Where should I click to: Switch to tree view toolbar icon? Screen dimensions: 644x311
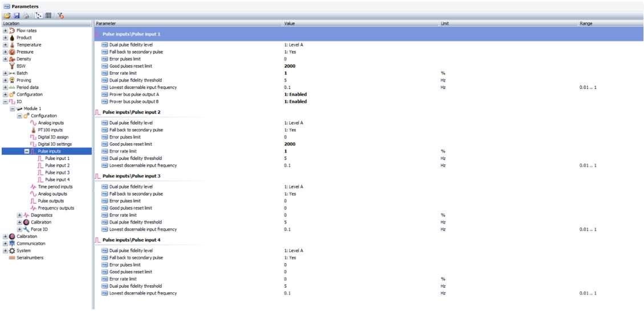pyautogui.click(x=39, y=15)
